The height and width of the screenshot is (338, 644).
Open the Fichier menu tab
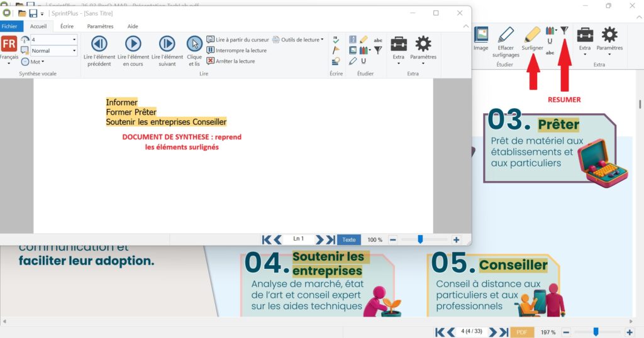[9, 26]
